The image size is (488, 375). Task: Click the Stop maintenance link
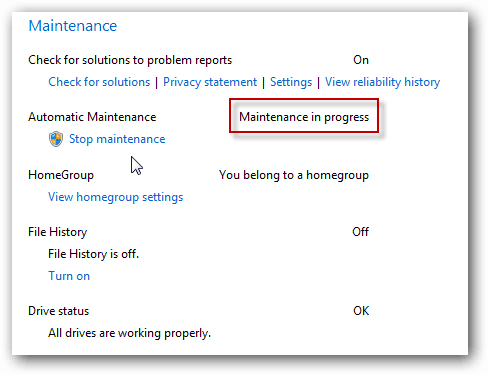tap(117, 139)
